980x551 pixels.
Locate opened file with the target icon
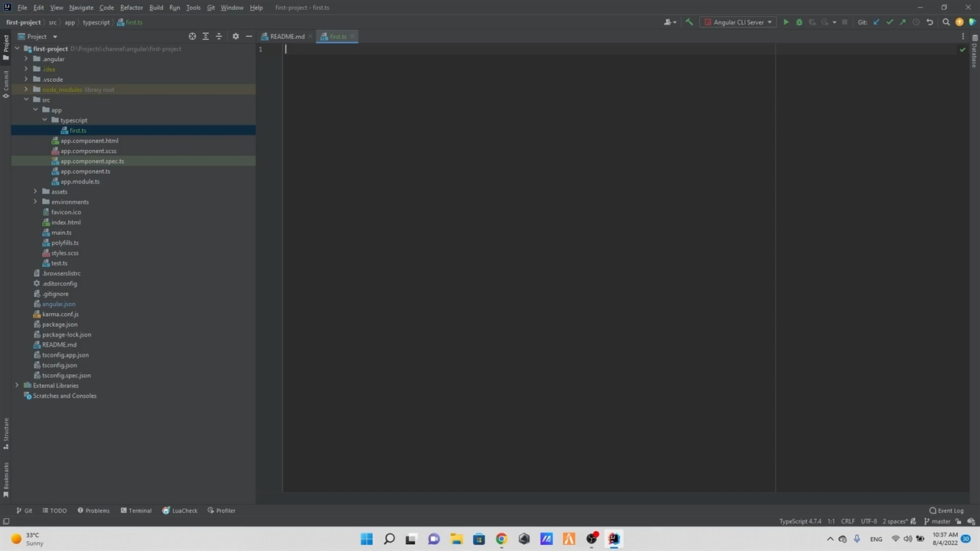[192, 36]
